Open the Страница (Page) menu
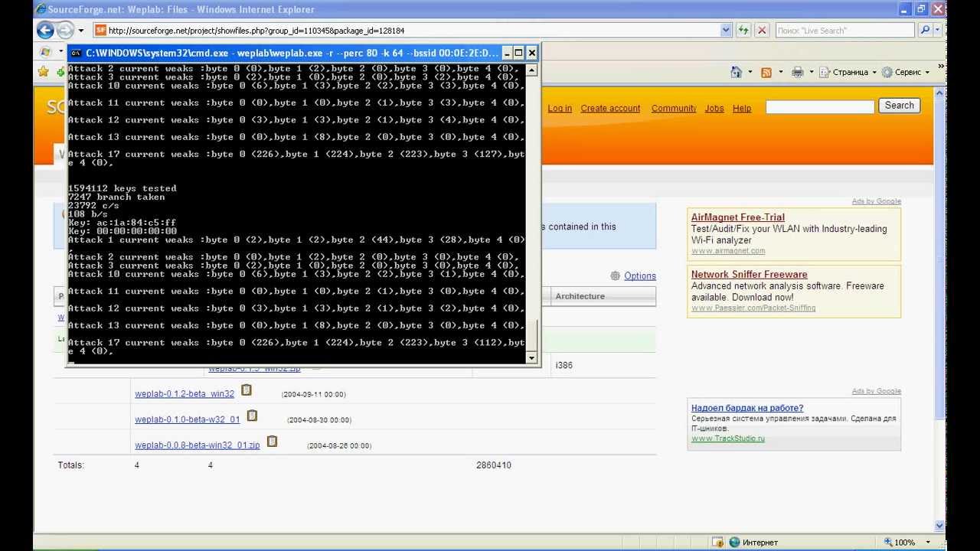980x551 pixels. point(848,72)
